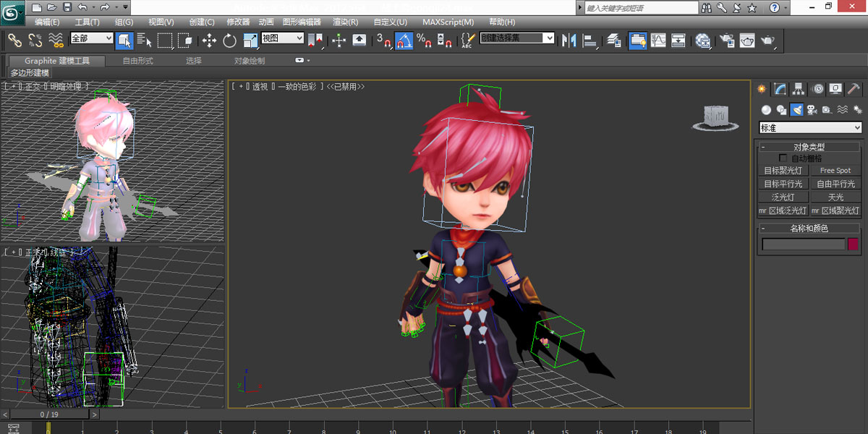Collapse the 对象类型 rollout
868x434 pixels.
click(x=809, y=147)
